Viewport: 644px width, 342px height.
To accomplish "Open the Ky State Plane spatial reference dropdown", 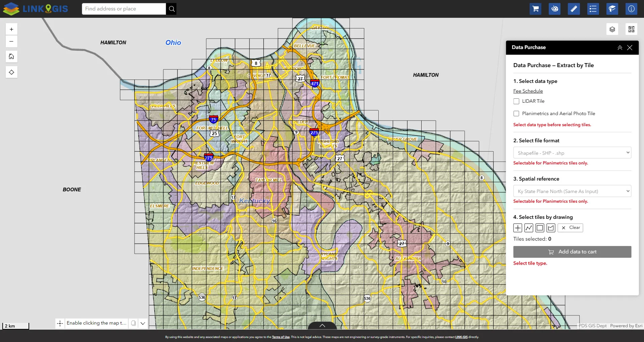I will (x=572, y=191).
